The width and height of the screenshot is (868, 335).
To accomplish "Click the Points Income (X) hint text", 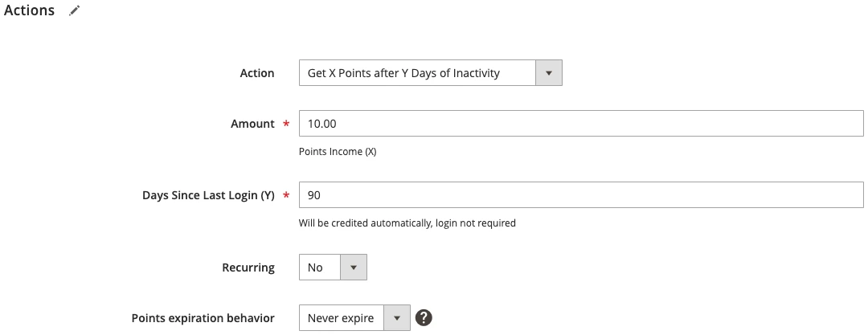I will (338, 151).
